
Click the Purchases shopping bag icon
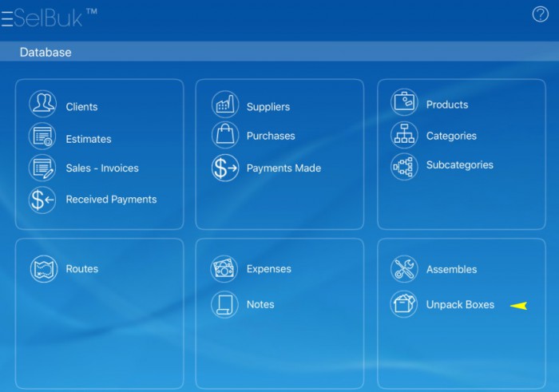[x=225, y=135]
